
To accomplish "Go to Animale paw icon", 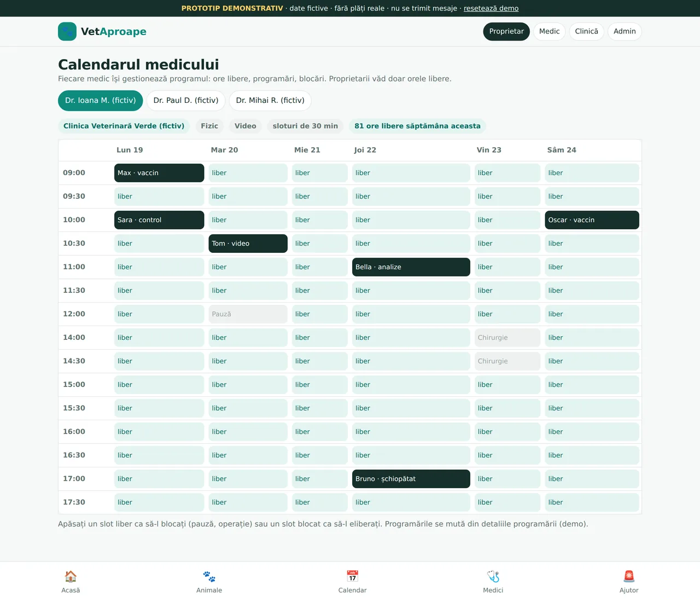I will click(209, 576).
